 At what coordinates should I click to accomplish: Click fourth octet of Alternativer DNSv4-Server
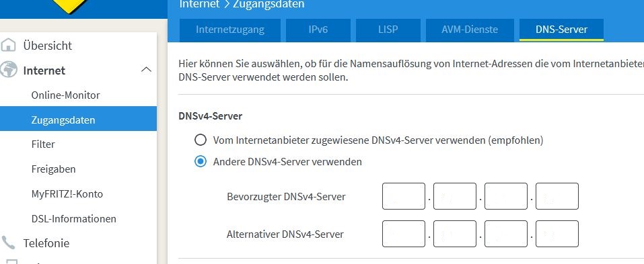557,234
